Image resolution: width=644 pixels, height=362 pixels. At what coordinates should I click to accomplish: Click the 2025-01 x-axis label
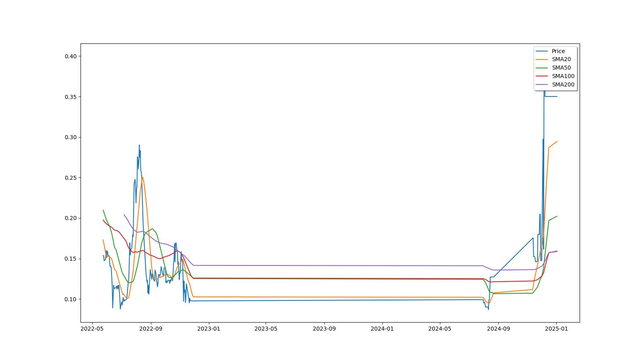(556, 329)
